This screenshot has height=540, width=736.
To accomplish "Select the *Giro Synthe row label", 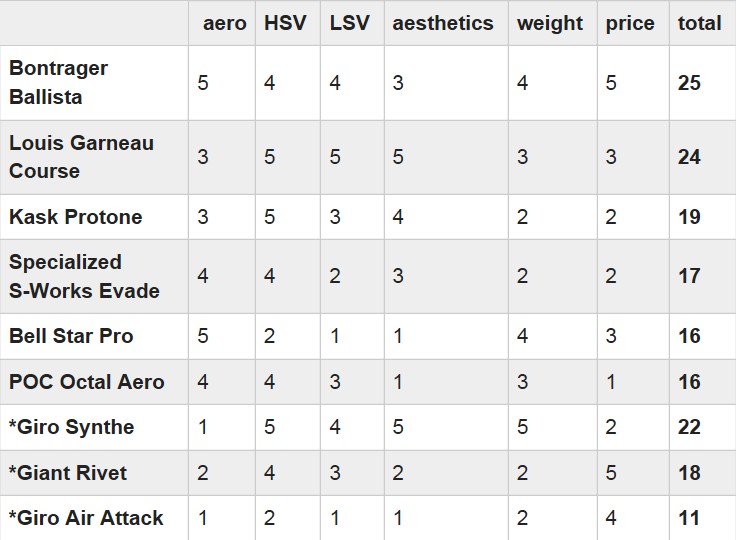I will [x=71, y=427].
